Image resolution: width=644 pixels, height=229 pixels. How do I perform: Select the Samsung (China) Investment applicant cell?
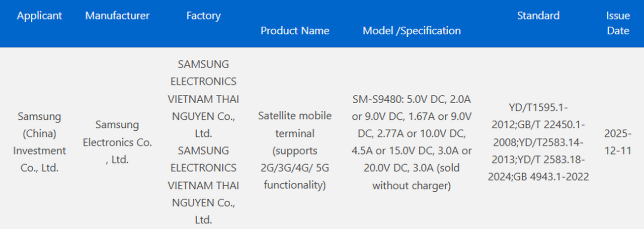(39, 142)
